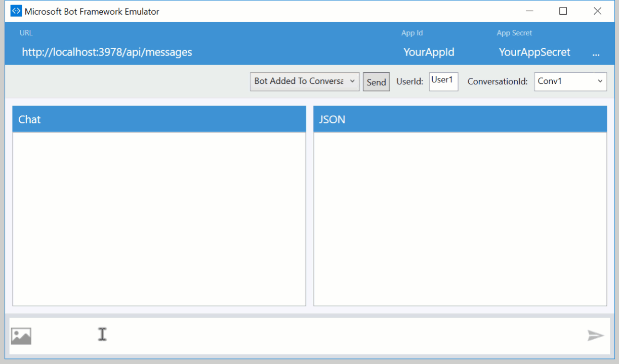Click the bot URL field
This screenshot has width=619, height=364.
pos(107,52)
